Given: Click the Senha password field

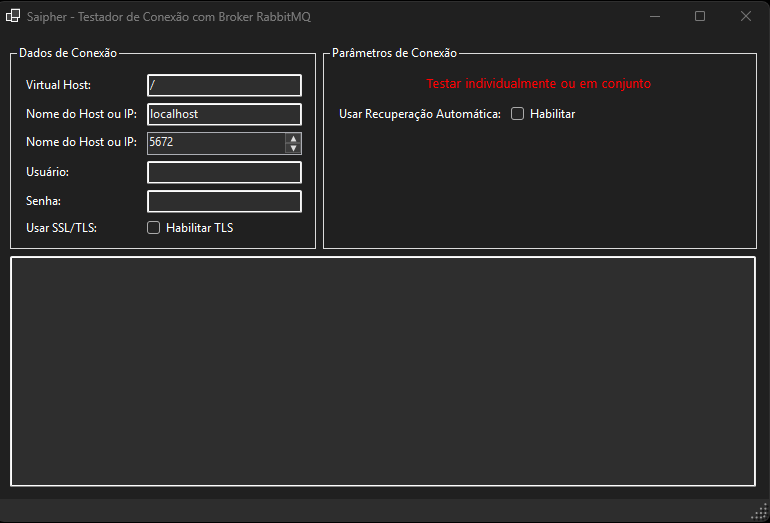Looking at the screenshot, I should click(x=224, y=201).
